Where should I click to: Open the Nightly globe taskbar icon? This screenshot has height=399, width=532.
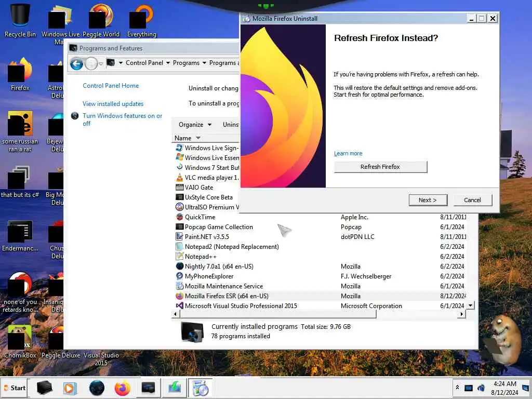point(97,388)
